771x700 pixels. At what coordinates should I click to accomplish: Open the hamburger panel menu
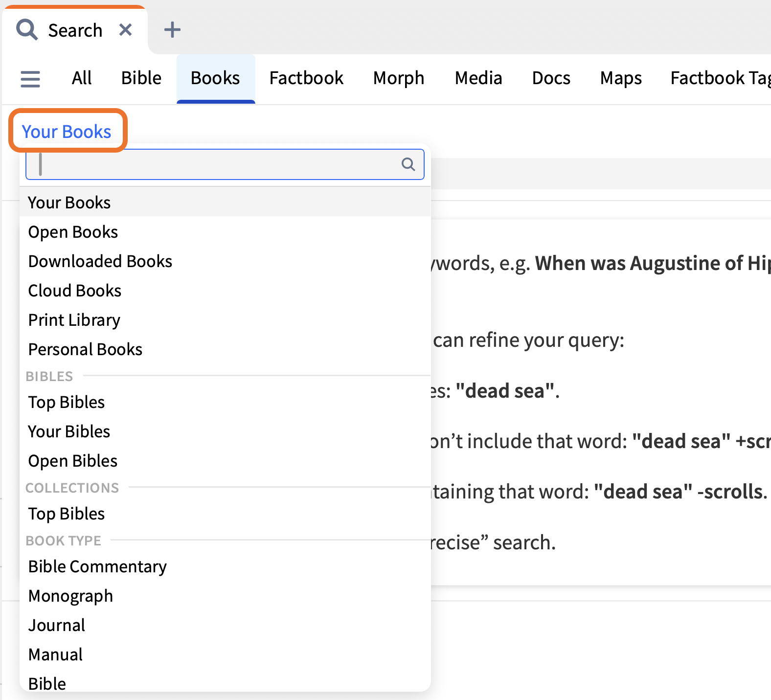point(30,79)
